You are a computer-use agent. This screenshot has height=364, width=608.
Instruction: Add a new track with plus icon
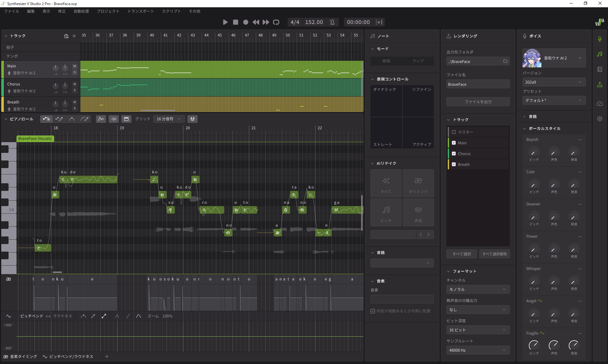(x=74, y=36)
